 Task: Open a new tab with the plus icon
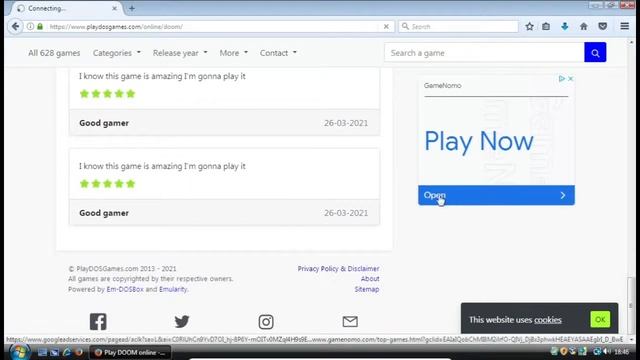(x=132, y=8)
